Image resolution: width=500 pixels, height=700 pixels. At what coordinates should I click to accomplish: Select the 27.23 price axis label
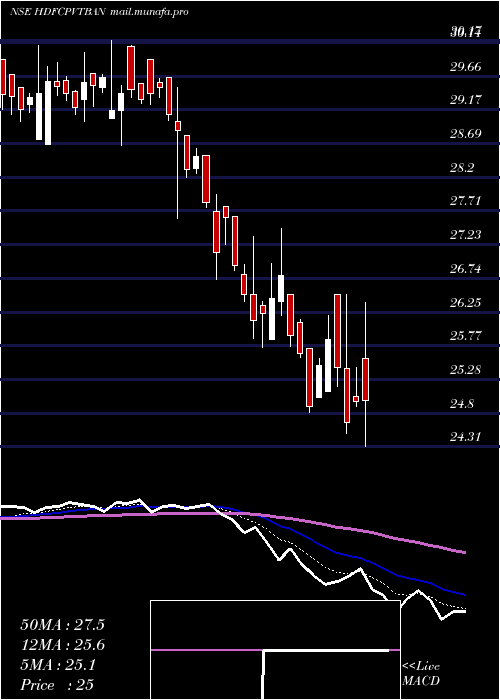coord(466,235)
